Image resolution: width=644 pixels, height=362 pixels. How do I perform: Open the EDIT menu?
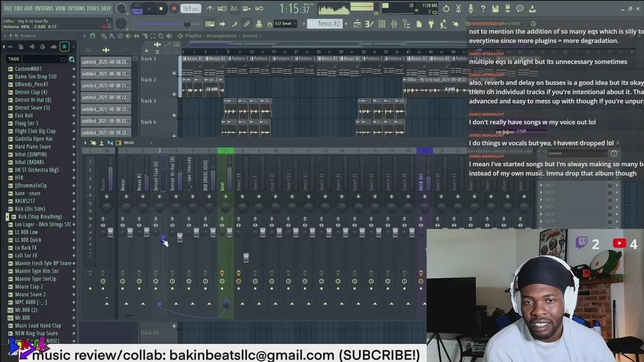click(18, 9)
